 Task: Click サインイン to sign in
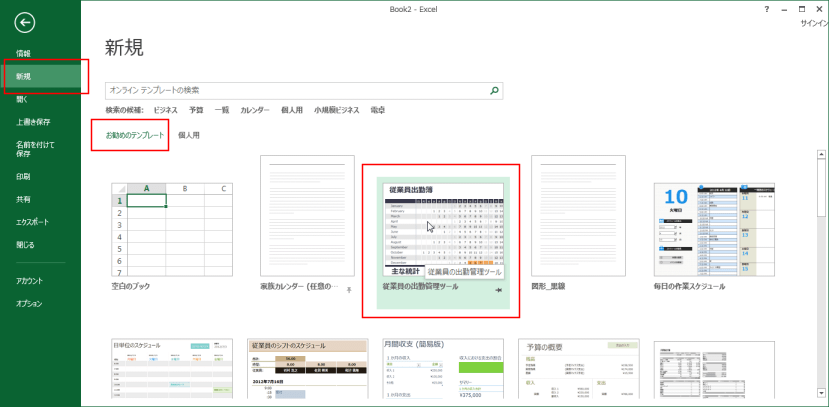812,22
